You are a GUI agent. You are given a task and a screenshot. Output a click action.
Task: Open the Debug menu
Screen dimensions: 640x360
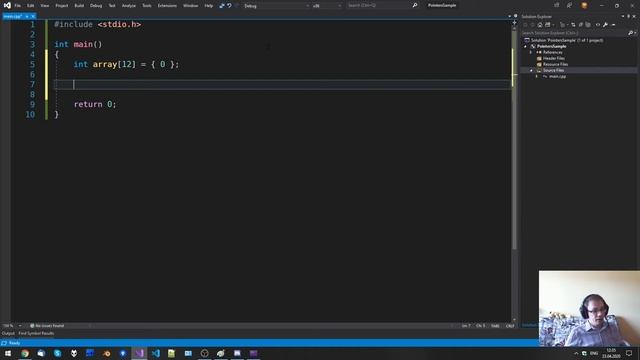pos(96,6)
